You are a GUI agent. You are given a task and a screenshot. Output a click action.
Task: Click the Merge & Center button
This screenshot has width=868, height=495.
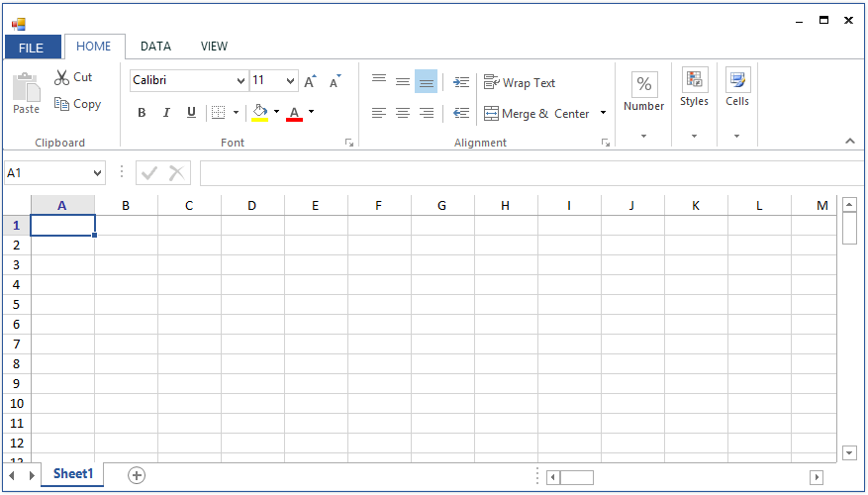pyautogui.click(x=536, y=114)
